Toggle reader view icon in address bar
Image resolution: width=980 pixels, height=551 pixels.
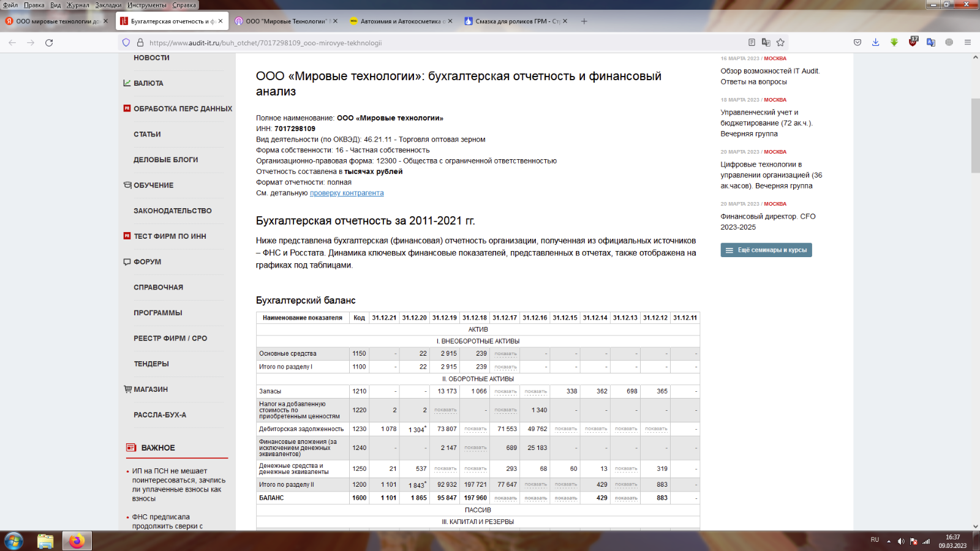click(x=752, y=42)
